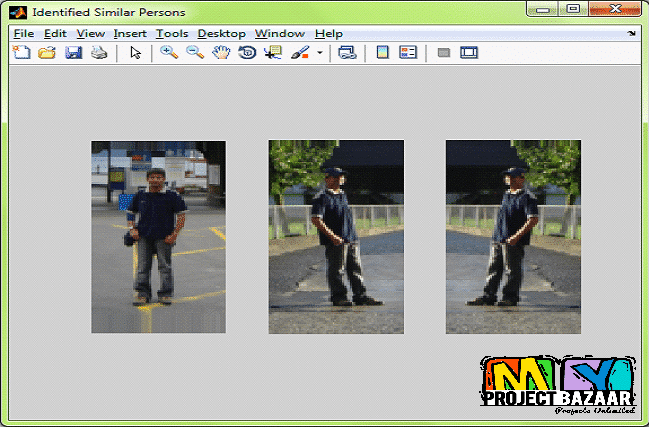Enable the Rotate 3D tool
Image resolution: width=649 pixels, height=431 pixels.
click(247, 53)
